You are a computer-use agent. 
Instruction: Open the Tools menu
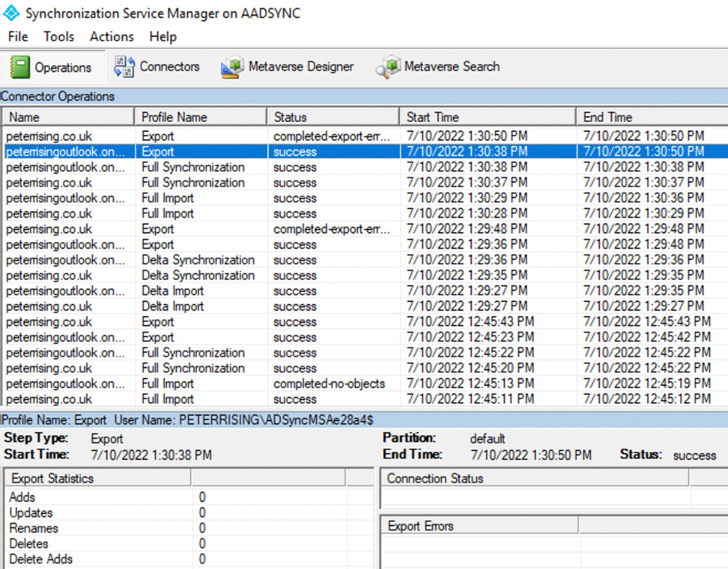(59, 37)
